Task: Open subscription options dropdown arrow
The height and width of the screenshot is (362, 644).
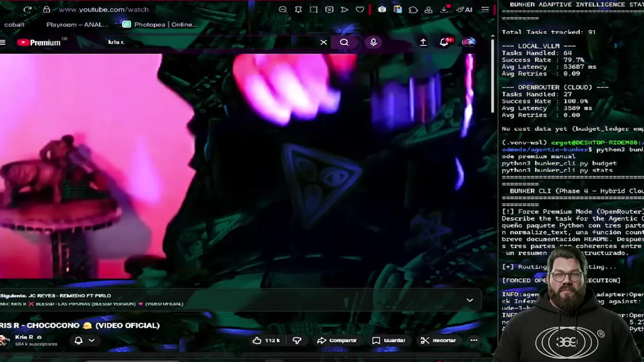Action: coord(92,340)
